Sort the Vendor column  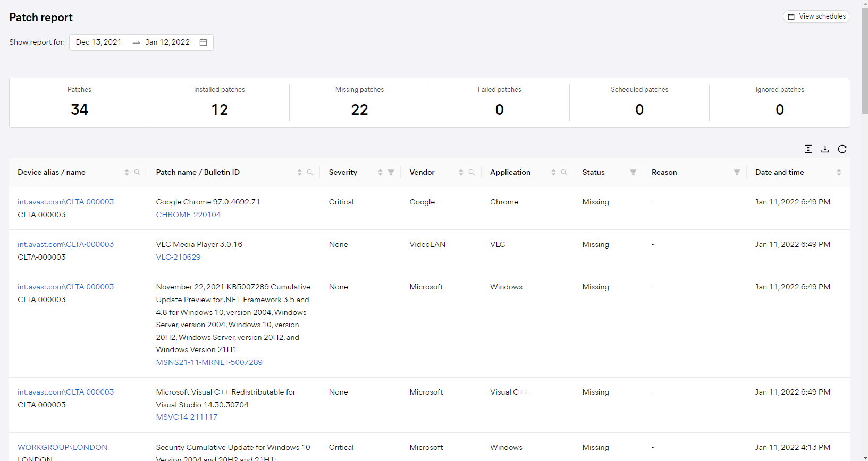(x=461, y=173)
